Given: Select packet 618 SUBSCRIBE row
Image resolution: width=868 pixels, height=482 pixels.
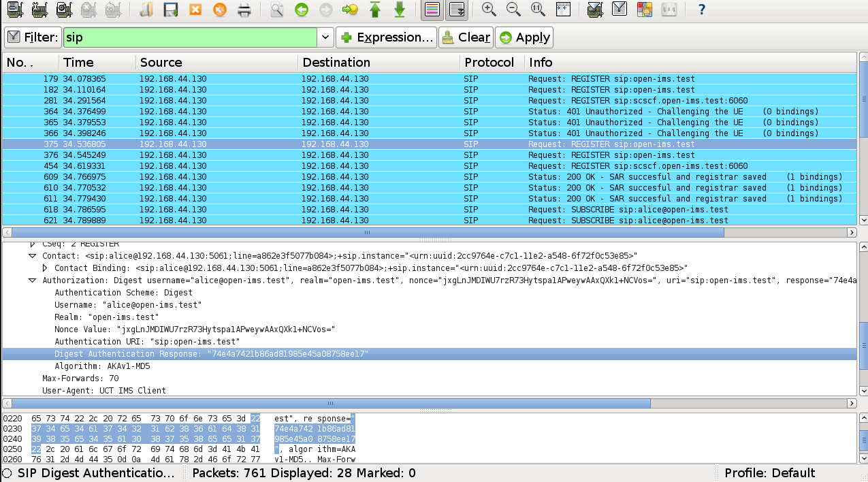Looking at the screenshot, I should (430, 210).
